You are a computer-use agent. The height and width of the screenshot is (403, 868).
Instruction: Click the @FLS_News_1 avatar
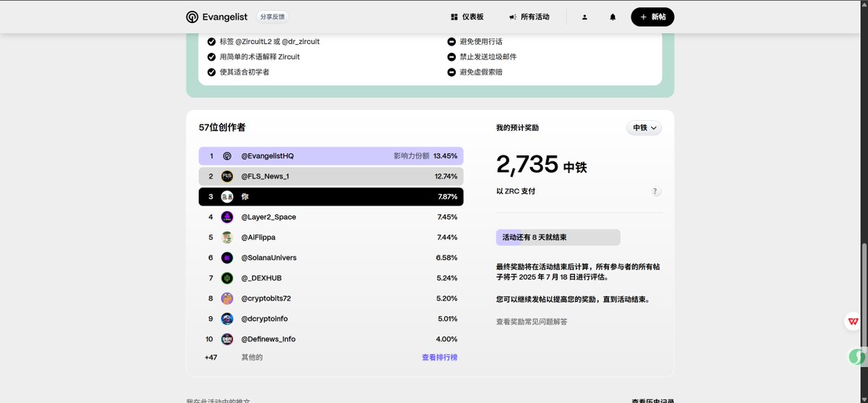pos(227,176)
